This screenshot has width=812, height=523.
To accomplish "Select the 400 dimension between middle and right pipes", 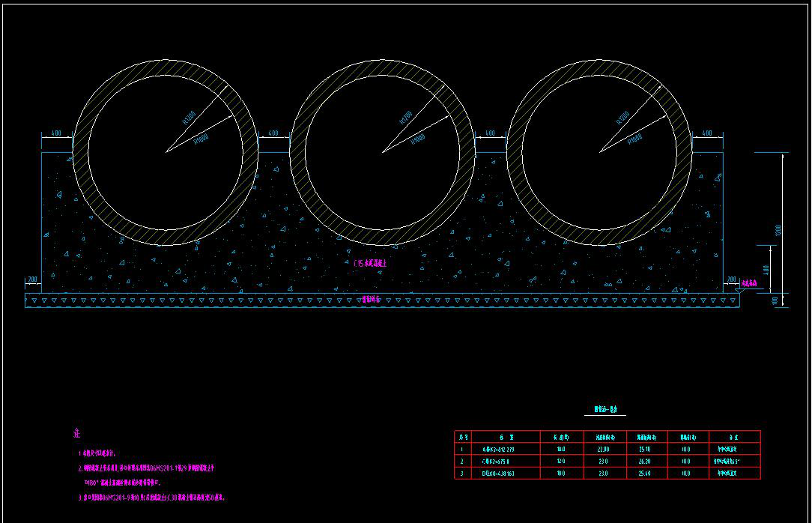I will [x=491, y=133].
